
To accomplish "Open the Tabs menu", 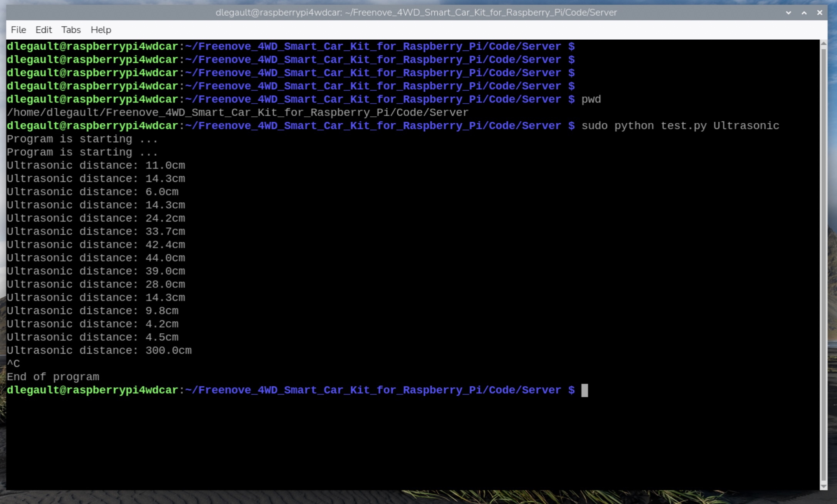I will tap(71, 30).
